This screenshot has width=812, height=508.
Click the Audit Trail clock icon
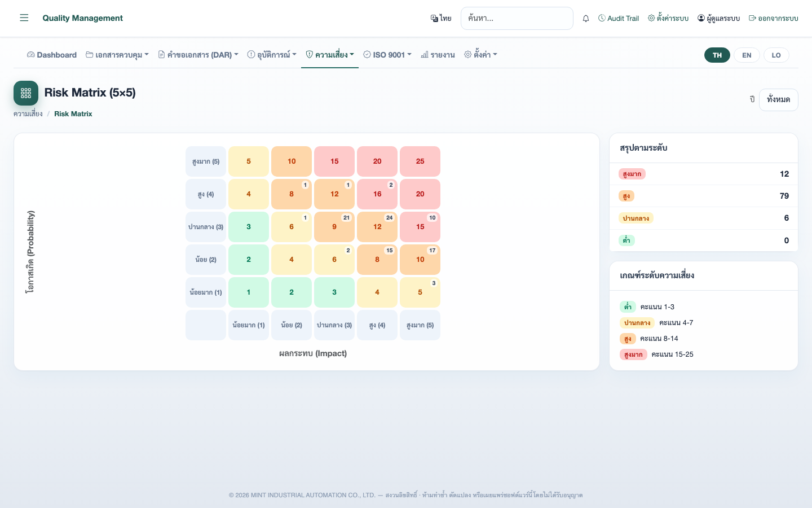(x=602, y=18)
